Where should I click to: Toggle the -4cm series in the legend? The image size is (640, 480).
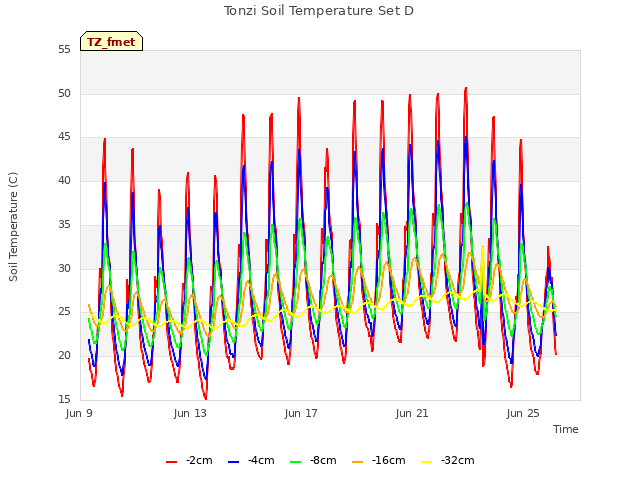pos(251,461)
